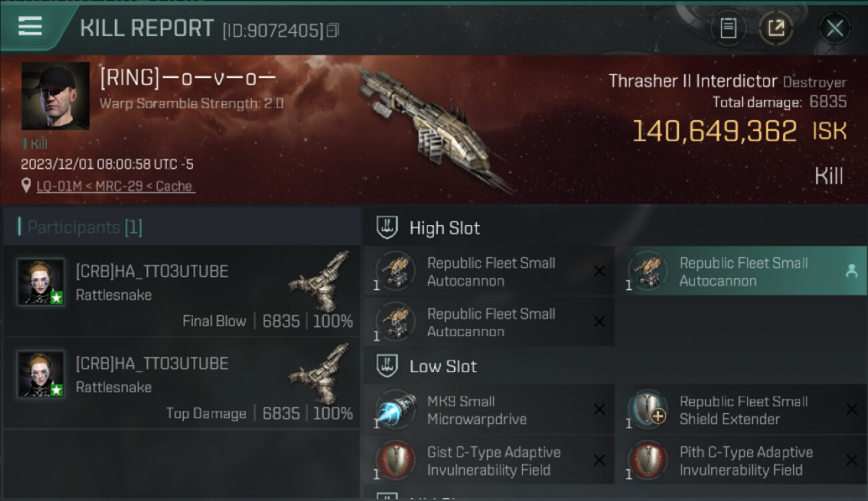Share the kill report externally

tap(776, 28)
